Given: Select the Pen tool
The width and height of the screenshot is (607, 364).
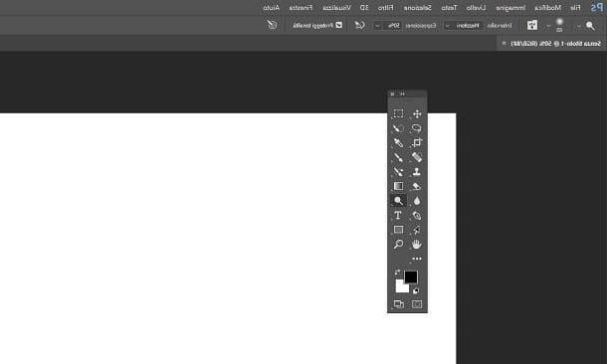Looking at the screenshot, I should coord(417,215).
